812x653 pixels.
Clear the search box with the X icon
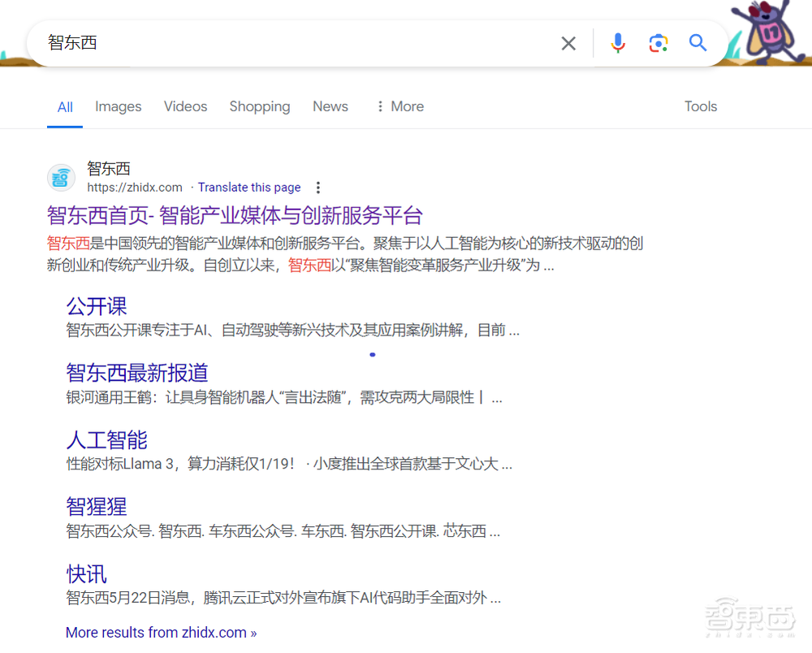[x=568, y=43]
